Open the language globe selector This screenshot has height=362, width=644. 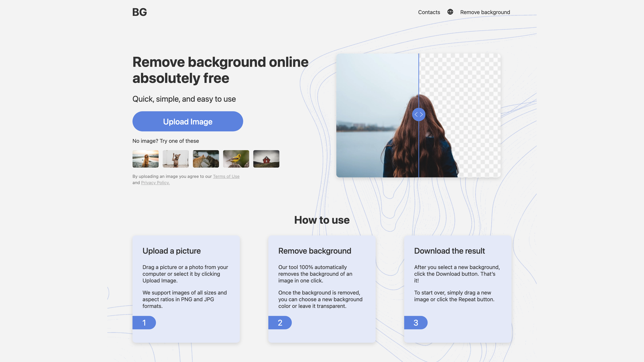(x=450, y=12)
